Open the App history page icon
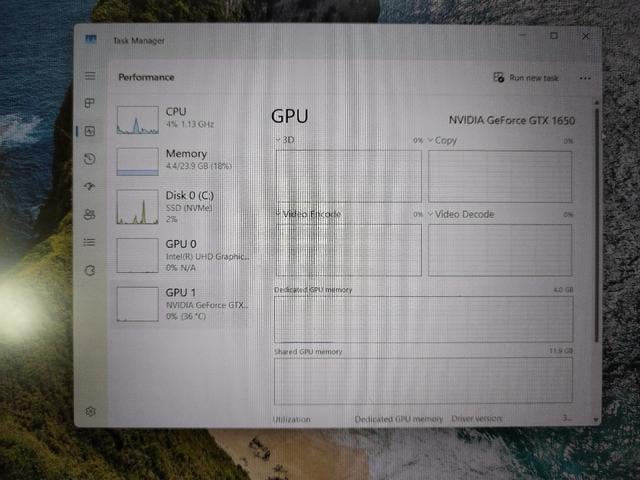The width and height of the screenshot is (640, 480). [90, 159]
